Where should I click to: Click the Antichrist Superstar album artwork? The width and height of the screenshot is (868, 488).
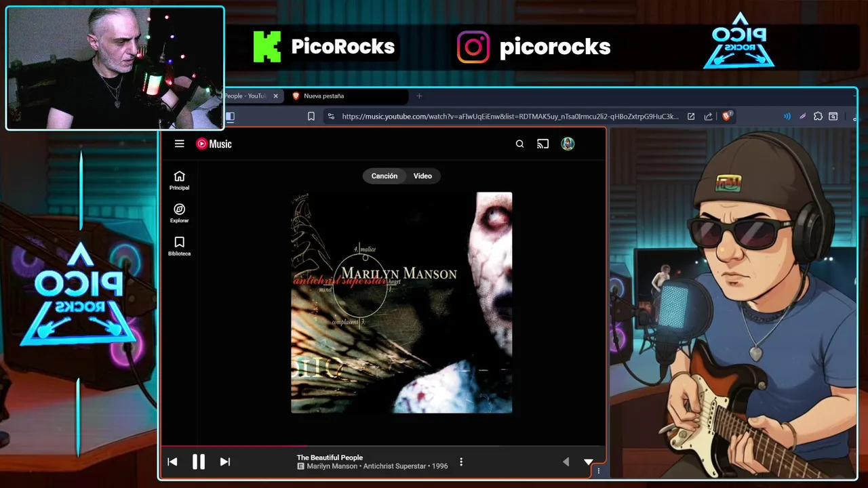coord(401,302)
